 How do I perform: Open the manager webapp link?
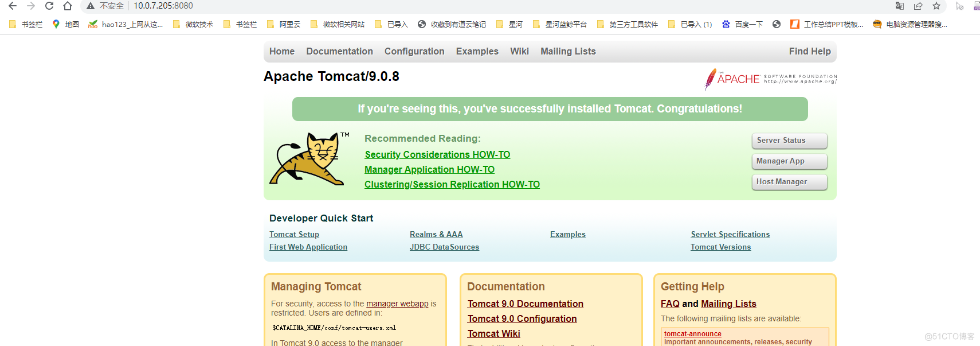[397, 304]
